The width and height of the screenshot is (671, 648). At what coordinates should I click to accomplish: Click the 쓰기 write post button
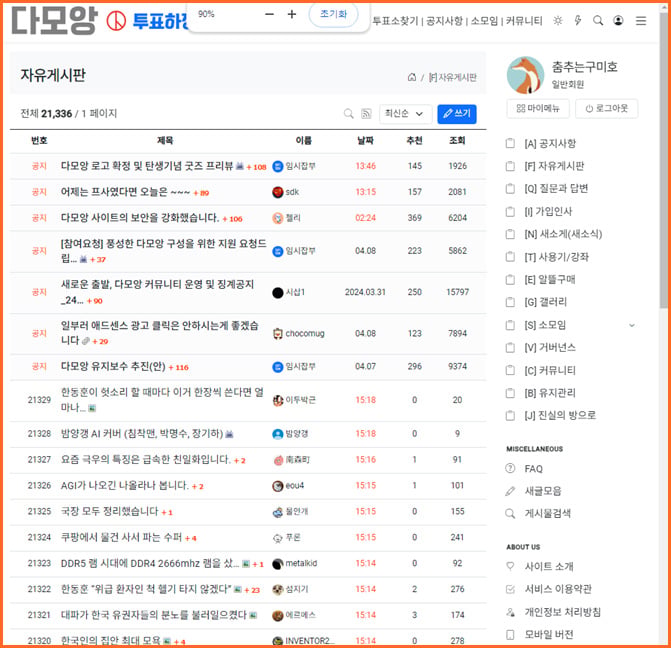457,113
